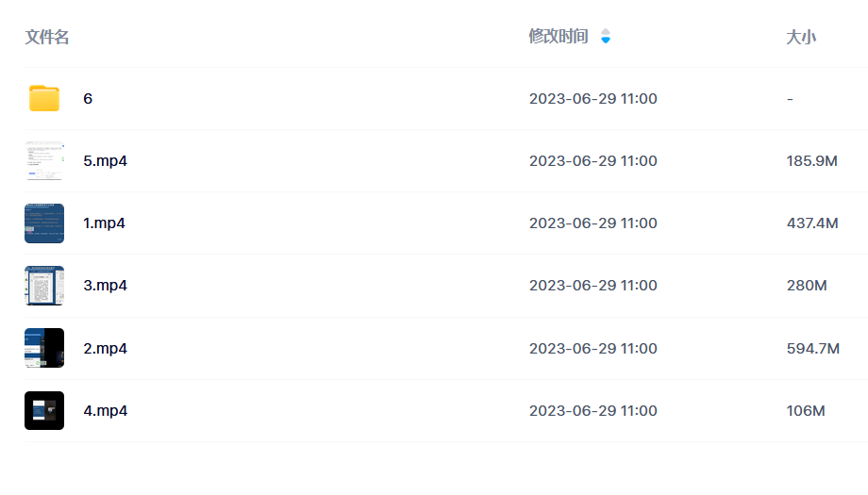
Task: Select the 4.mp4 file name
Action: [105, 411]
